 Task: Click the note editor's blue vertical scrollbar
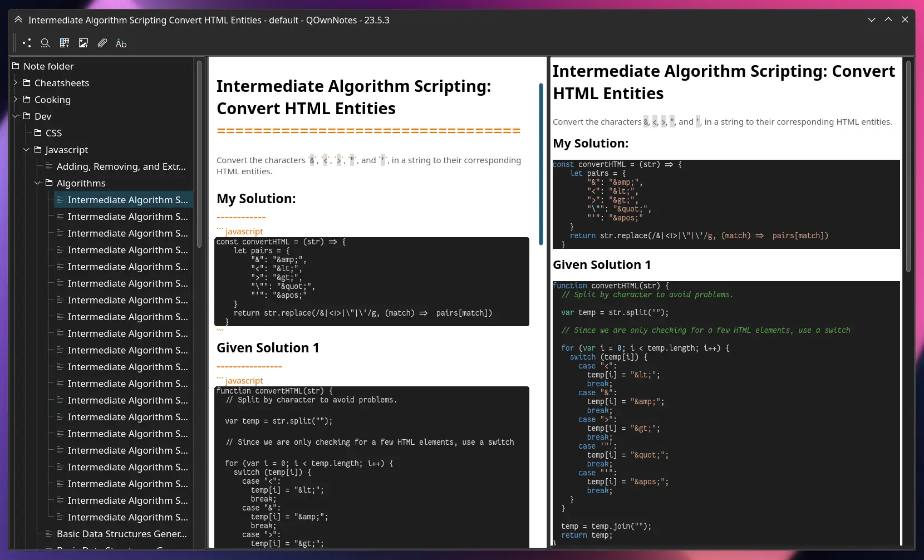[x=540, y=164]
